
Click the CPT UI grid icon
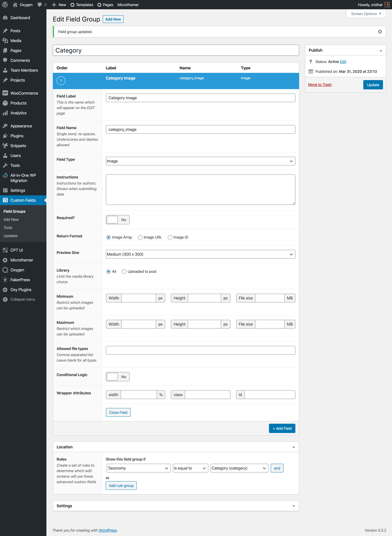coord(5,250)
